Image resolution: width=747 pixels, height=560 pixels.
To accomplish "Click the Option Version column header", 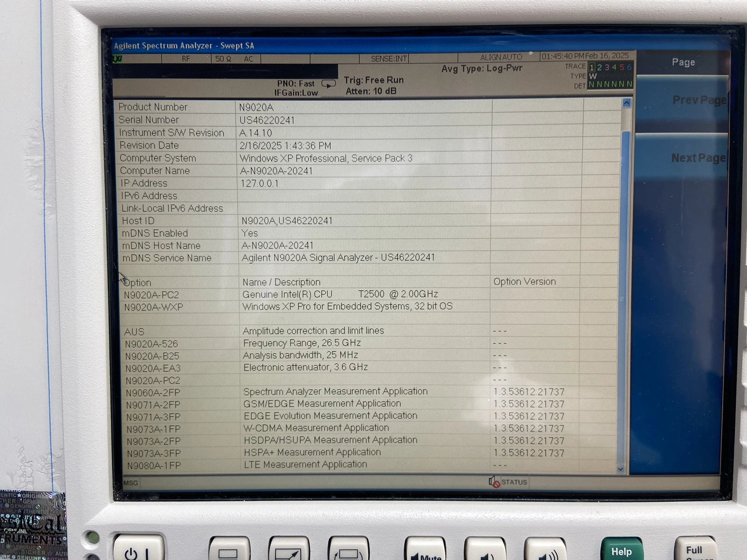I will [x=524, y=281].
